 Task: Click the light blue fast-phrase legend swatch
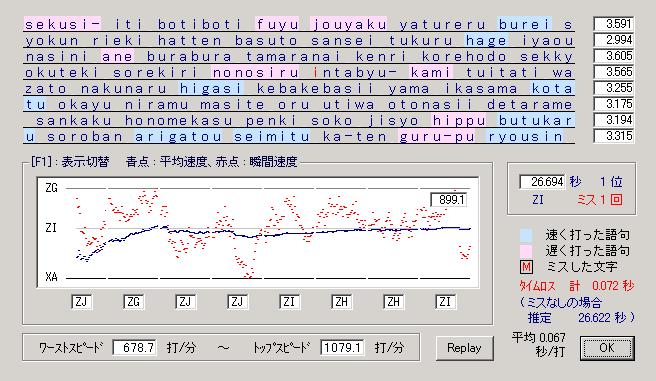coord(526,235)
